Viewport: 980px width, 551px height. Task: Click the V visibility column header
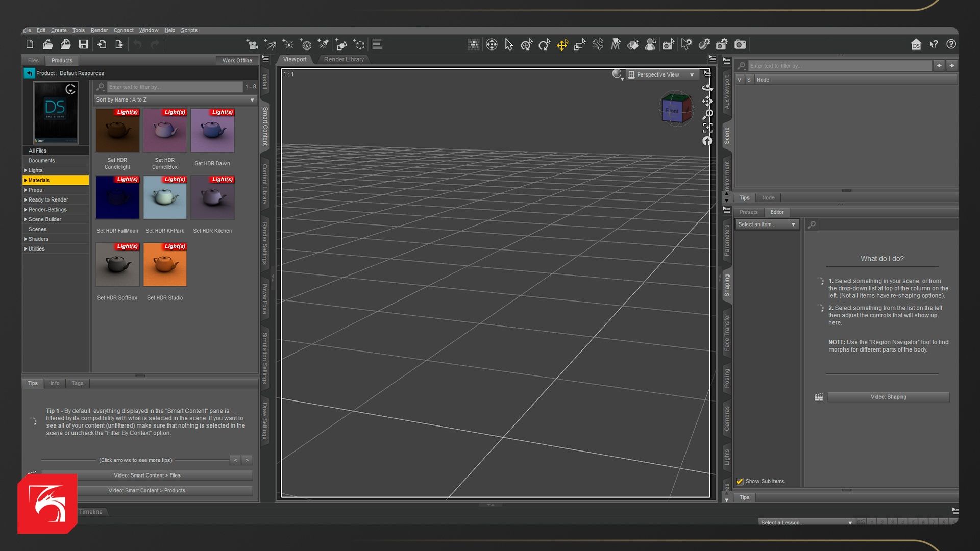tap(739, 80)
